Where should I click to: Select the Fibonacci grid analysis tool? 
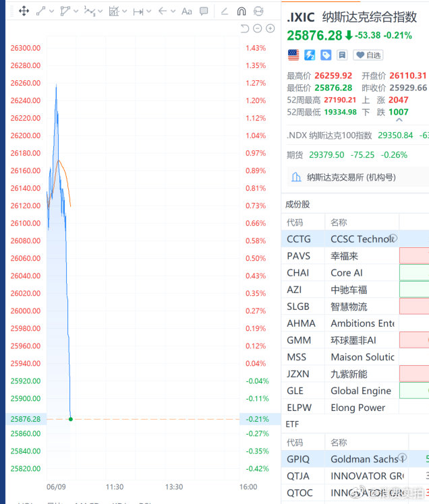click(x=113, y=11)
